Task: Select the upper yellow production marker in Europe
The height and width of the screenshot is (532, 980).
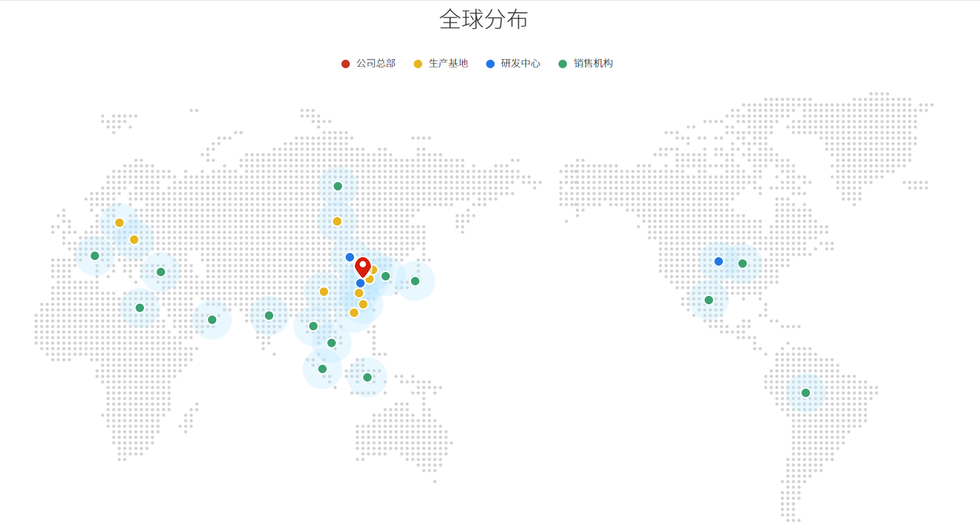Action: pos(119,223)
